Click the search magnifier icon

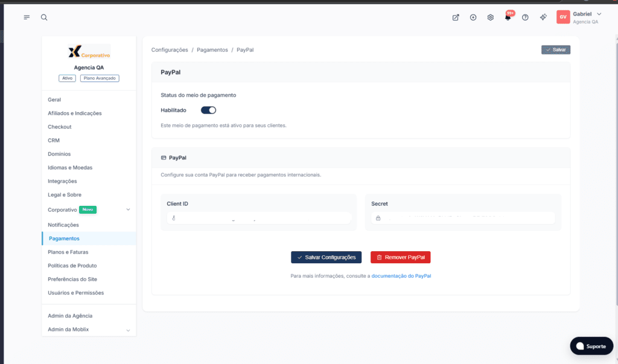click(44, 18)
